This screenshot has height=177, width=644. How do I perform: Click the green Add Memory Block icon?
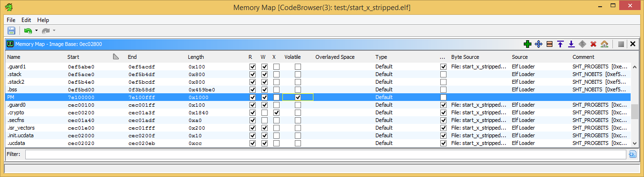[528, 44]
